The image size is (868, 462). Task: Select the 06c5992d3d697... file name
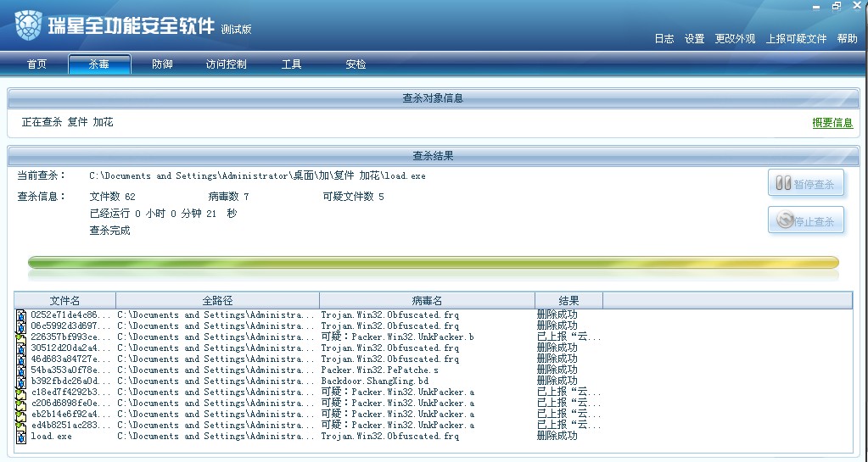tap(71, 326)
